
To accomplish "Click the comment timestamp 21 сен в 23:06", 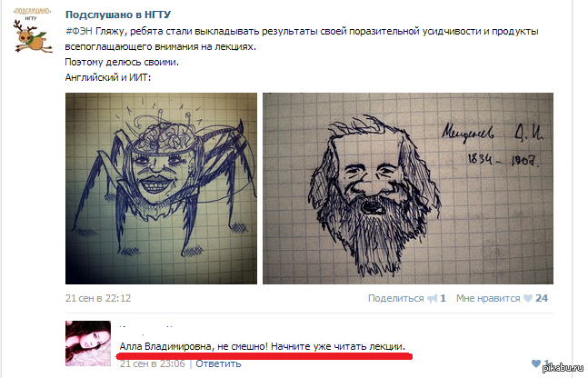I will [x=153, y=363].
